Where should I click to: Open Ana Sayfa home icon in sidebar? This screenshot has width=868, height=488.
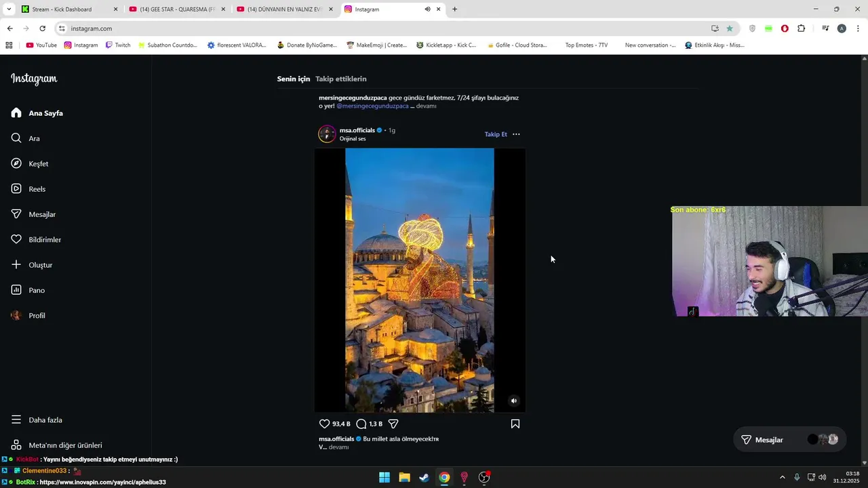point(16,113)
